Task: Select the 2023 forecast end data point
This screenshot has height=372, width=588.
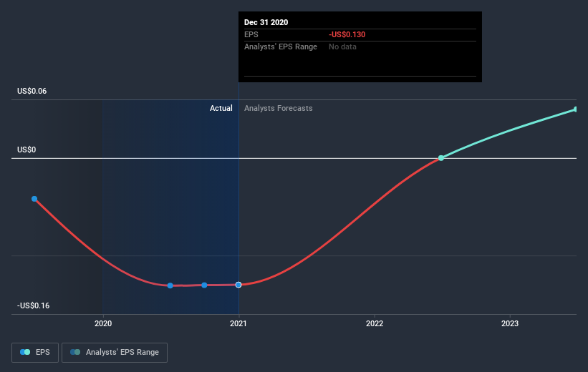Action: pos(576,109)
